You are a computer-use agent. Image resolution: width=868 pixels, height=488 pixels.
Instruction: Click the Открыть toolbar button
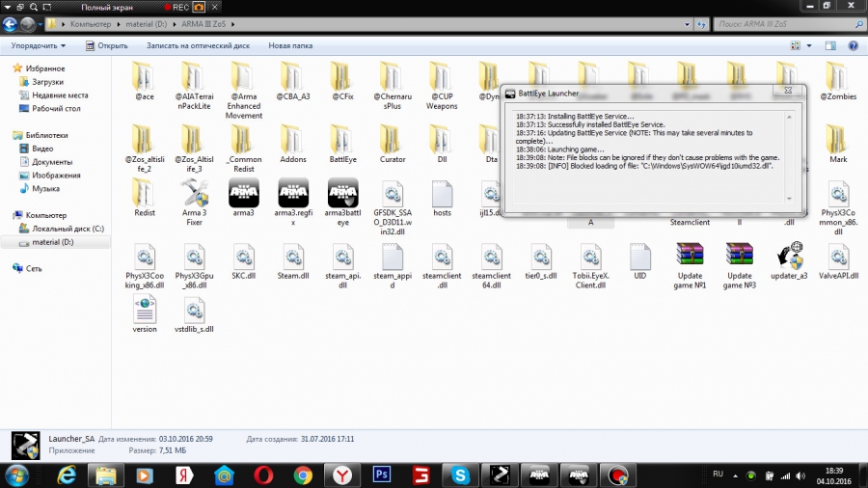click(x=107, y=46)
